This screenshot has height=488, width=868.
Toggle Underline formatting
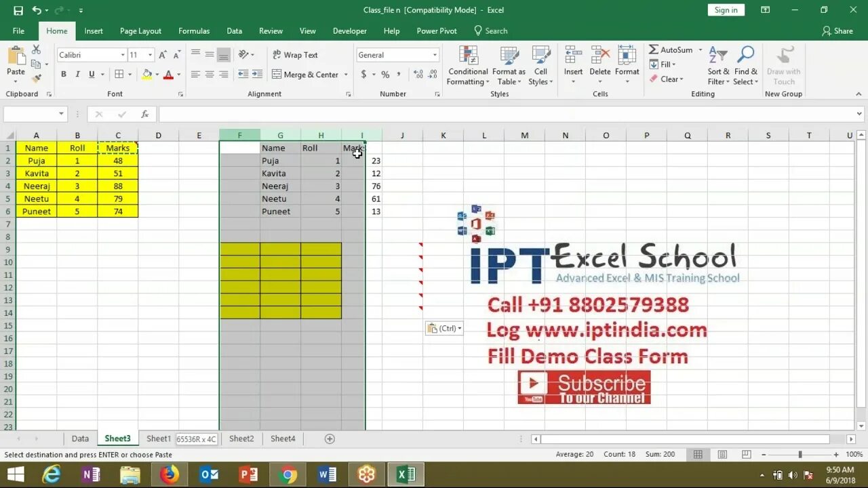(x=92, y=75)
